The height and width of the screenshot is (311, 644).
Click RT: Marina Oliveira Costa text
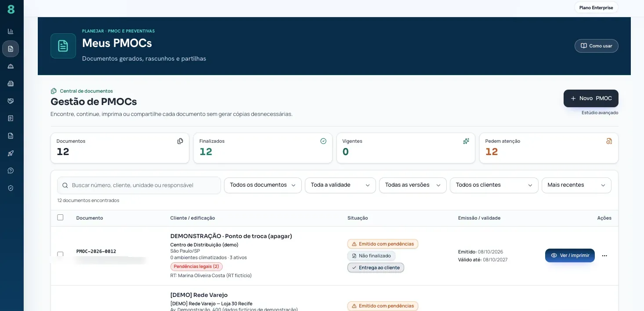point(211,275)
